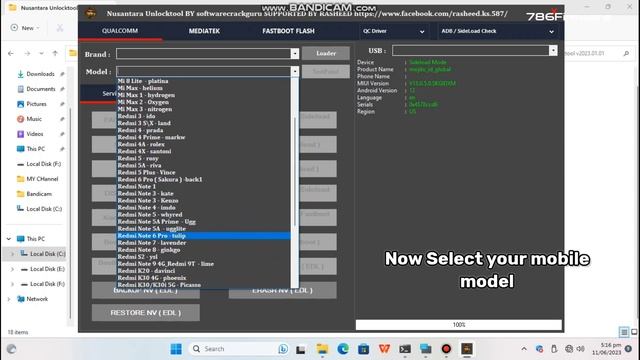Click the model list scrollbar

(x=295, y=171)
